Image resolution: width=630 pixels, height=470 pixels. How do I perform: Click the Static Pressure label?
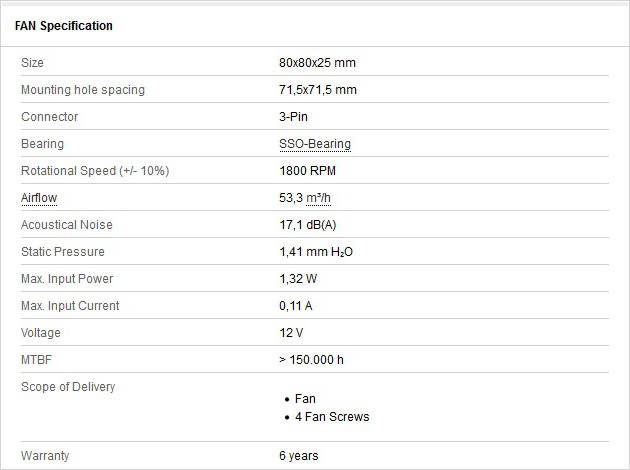pyautogui.click(x=63, y=251)
